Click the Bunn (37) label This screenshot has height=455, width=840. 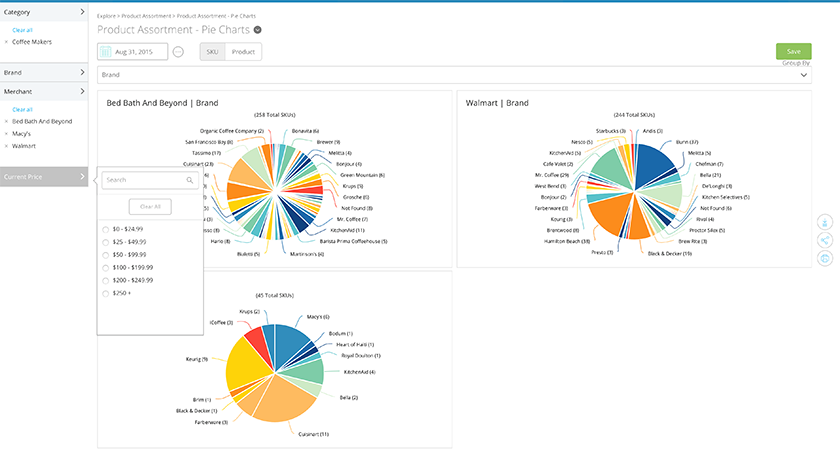point(687,142)
